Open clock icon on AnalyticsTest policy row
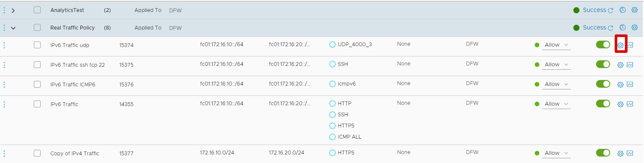This screenshot has height=163, width=644. tap(623, 10)
